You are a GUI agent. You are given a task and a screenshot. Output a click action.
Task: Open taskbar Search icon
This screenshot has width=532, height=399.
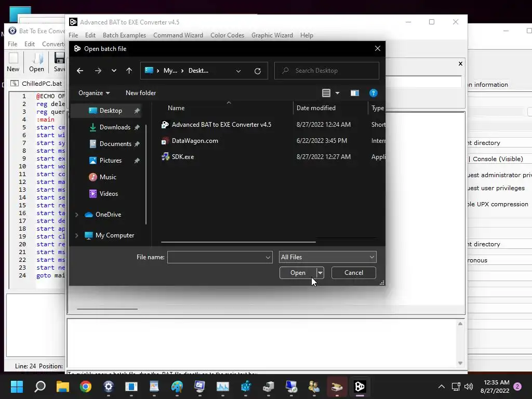click(40, 387)
